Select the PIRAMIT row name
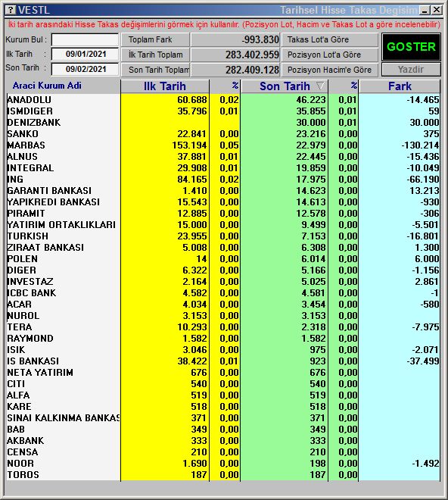The width and height of the screenshot is (448, 500). click(x=26, y=214)
